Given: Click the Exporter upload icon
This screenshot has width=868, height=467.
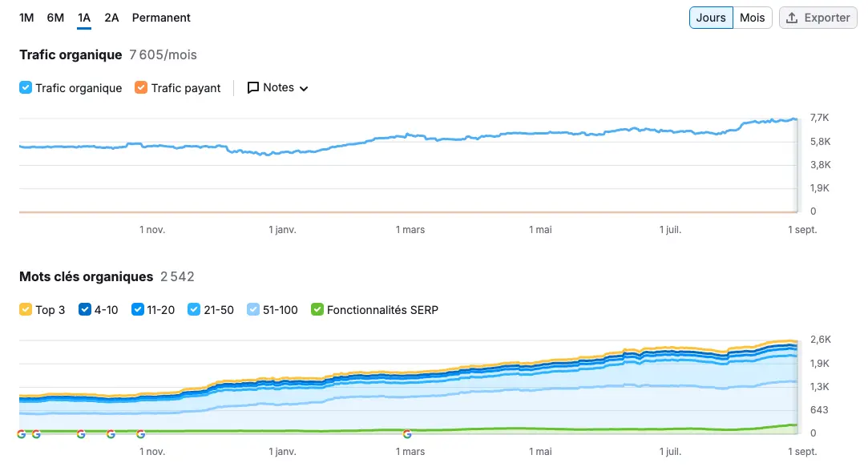Looking at the screenshot, I should pyautogui.click(x=792, y=18).
